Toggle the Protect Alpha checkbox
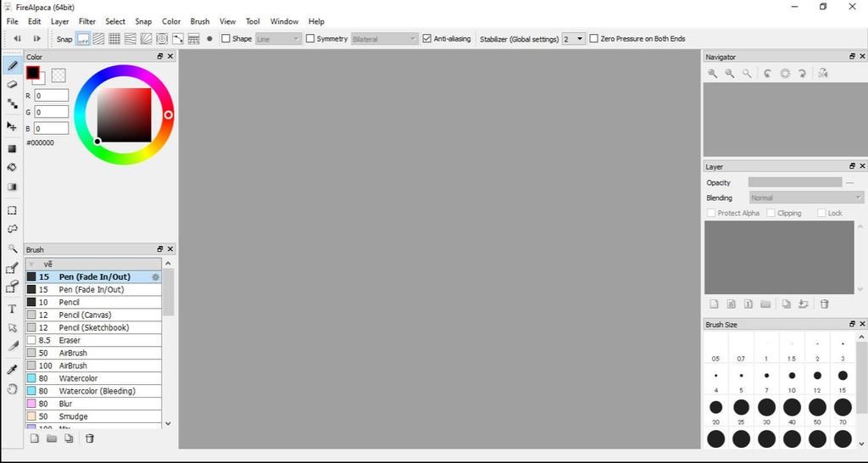This screenshot has height=463, width=868. click(x=711, y=213)
